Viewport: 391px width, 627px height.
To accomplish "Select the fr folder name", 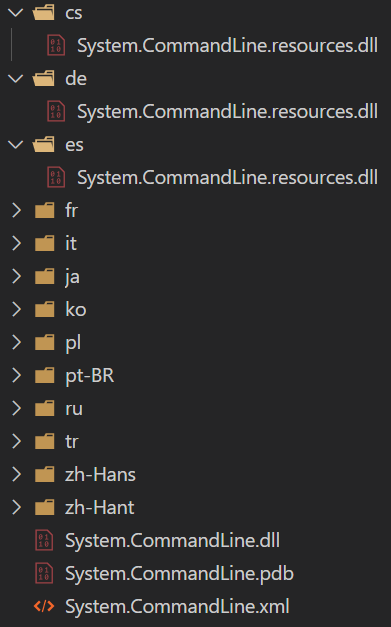I will coord(72,210).
